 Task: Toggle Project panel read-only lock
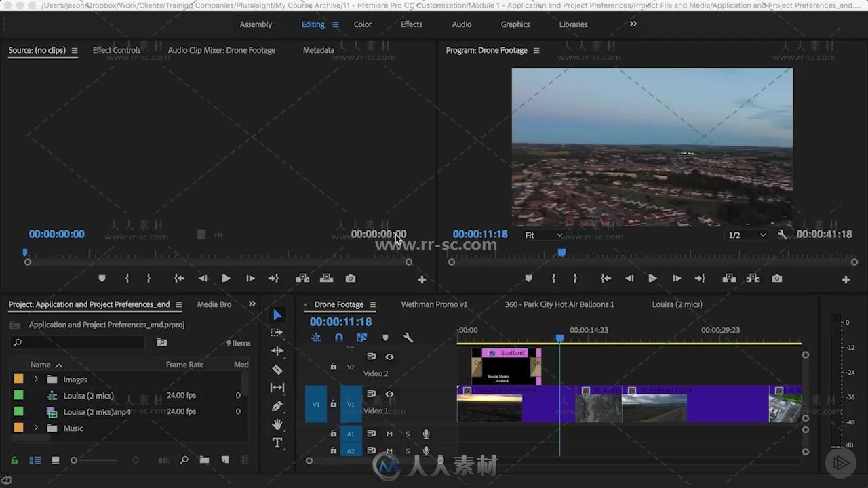[14, 460]
